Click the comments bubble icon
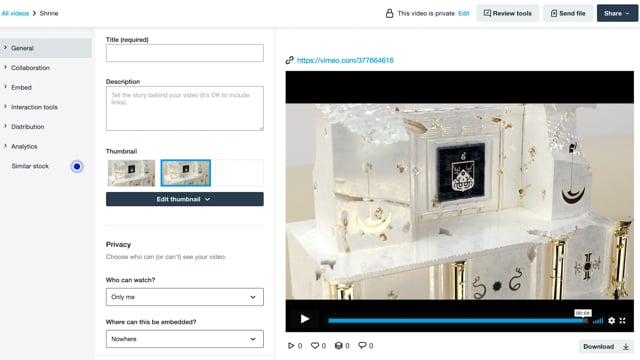This screenshot has height=360, width=640. (x=362, y=345)
